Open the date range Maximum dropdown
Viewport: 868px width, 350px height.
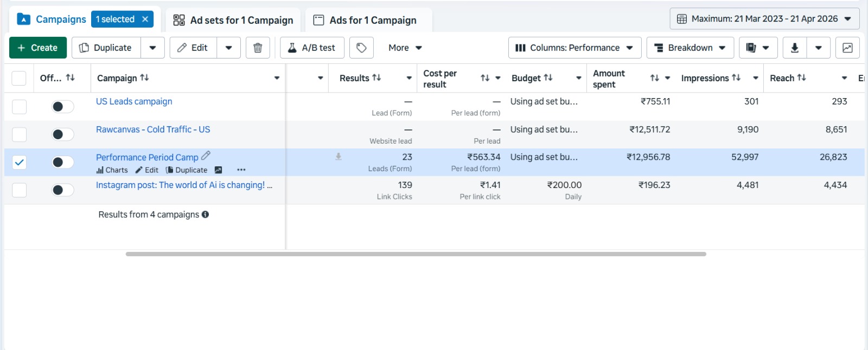point(764,19)
